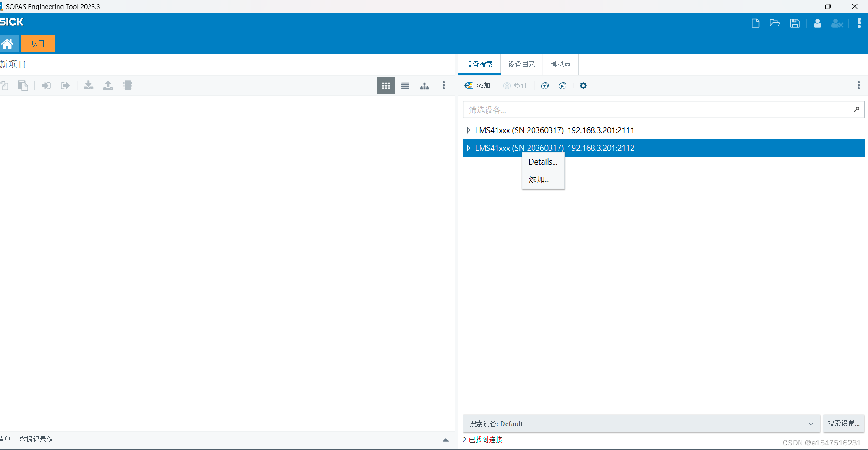
Task: Click the magnifier icon in filter box
Action: click(x=857, y=109)
